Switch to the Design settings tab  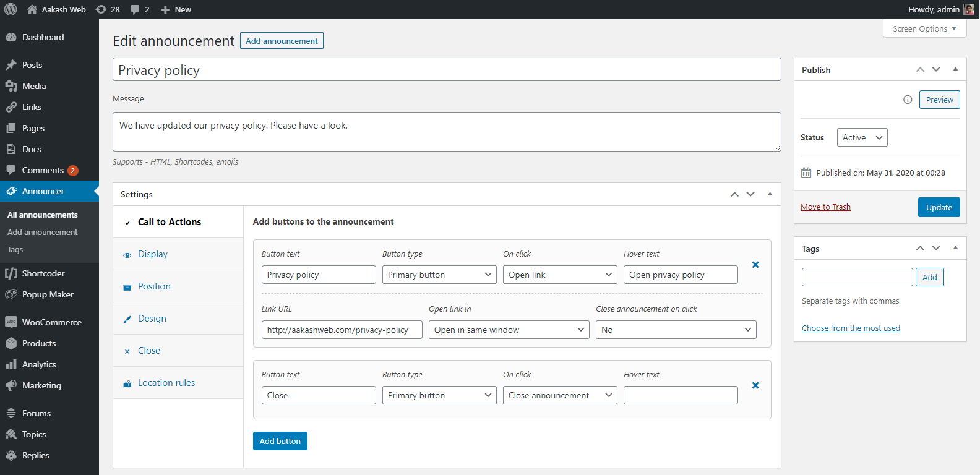[x=152, y=319]
